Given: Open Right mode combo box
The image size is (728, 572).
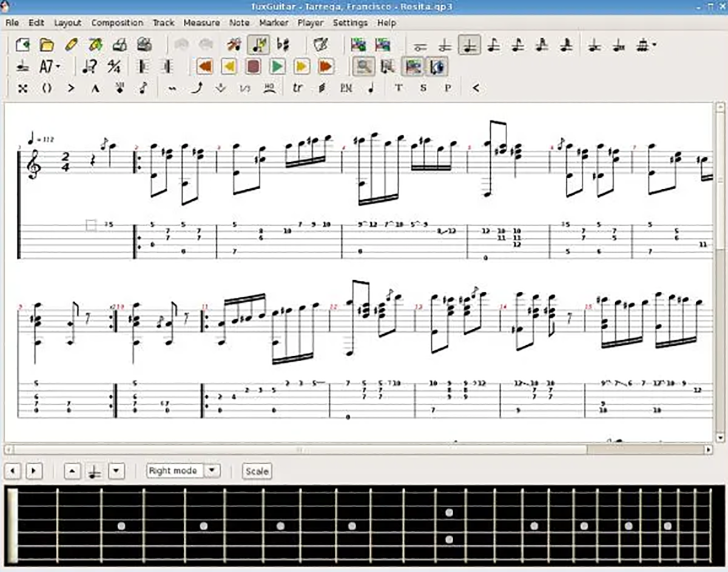Looking at the screenshot, I should tap(183, 471).
